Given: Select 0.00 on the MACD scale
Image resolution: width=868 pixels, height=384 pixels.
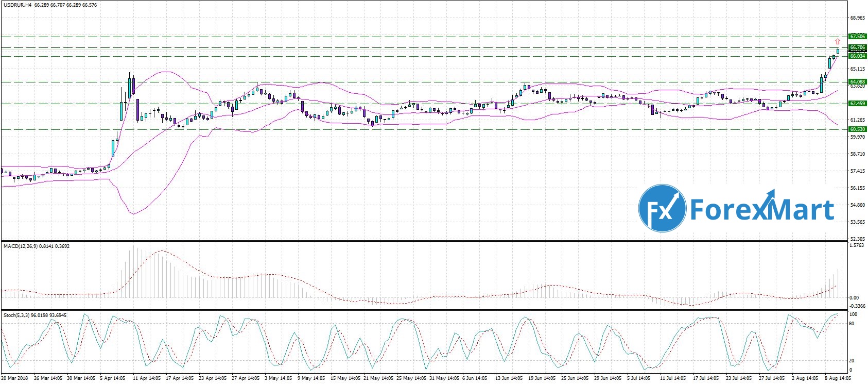Looking at the screenshot, I should [855, 298].
